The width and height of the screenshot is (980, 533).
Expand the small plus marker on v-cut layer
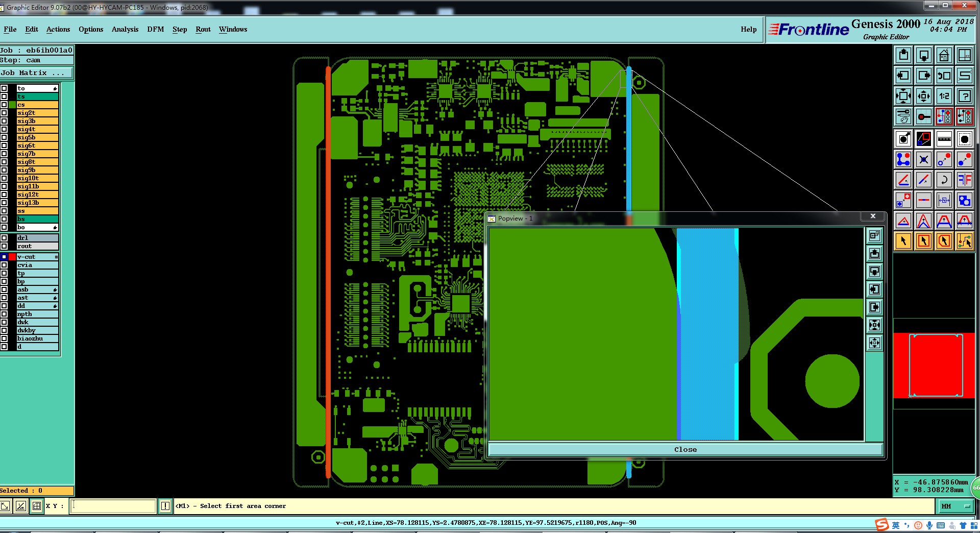[x=56, y=257]
